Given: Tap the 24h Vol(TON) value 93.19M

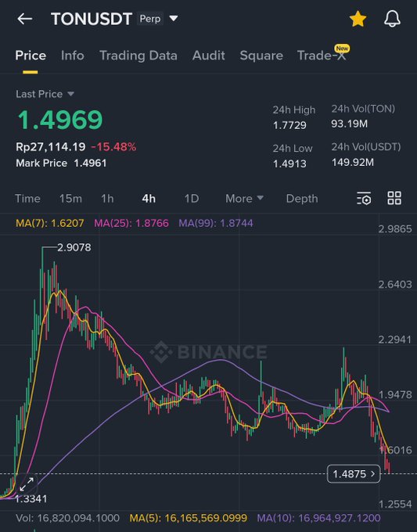Looking at the screenshot, I should click(x=350, y=124).
